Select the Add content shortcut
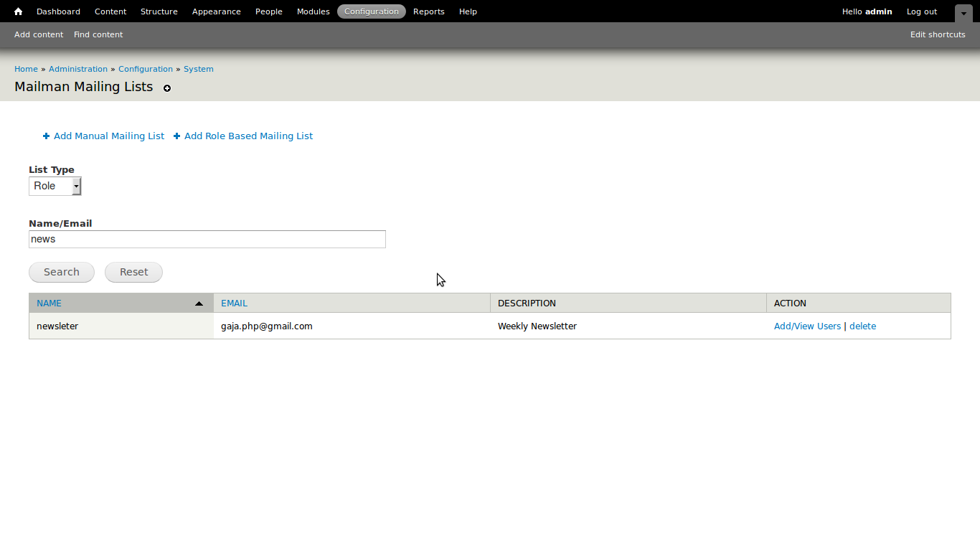 pyautogui.click(x=39, y=34)
